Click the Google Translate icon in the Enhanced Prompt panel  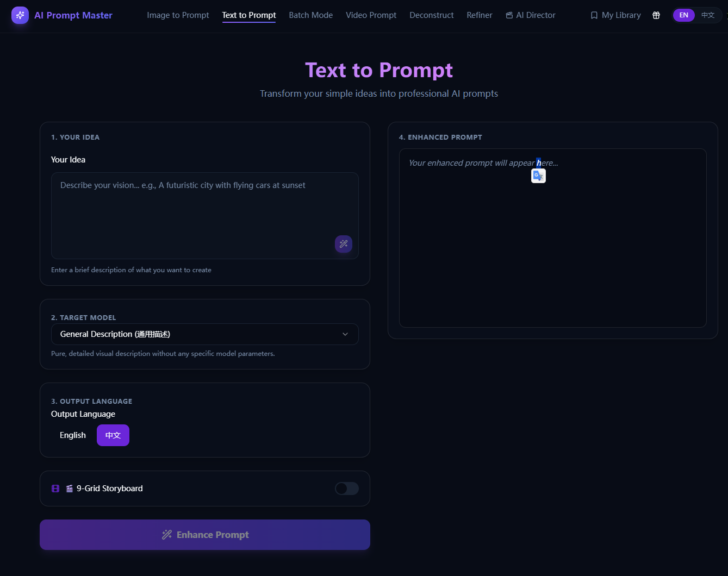pos(538,176)
